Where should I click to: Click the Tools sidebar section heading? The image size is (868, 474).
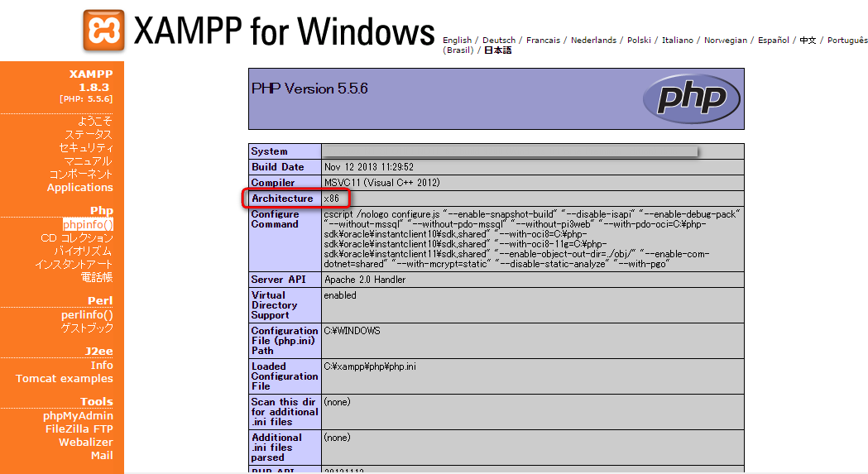tap(96, 401)
